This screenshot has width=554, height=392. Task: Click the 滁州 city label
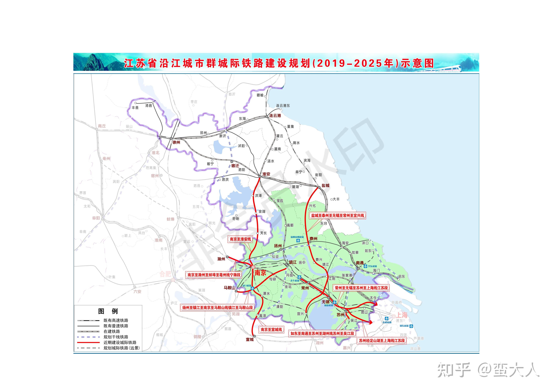221,259
